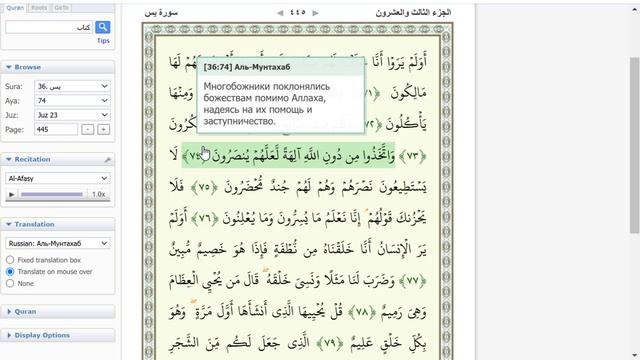Open recitation settings wrench icon
Screen dimensions: 640x360
[107, 160]
